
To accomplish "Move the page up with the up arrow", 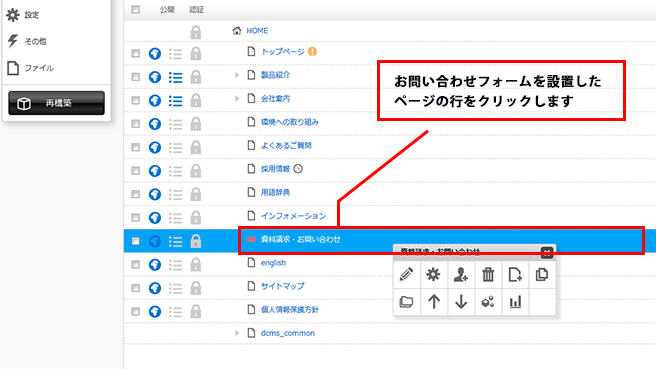I will pos(433,302).
